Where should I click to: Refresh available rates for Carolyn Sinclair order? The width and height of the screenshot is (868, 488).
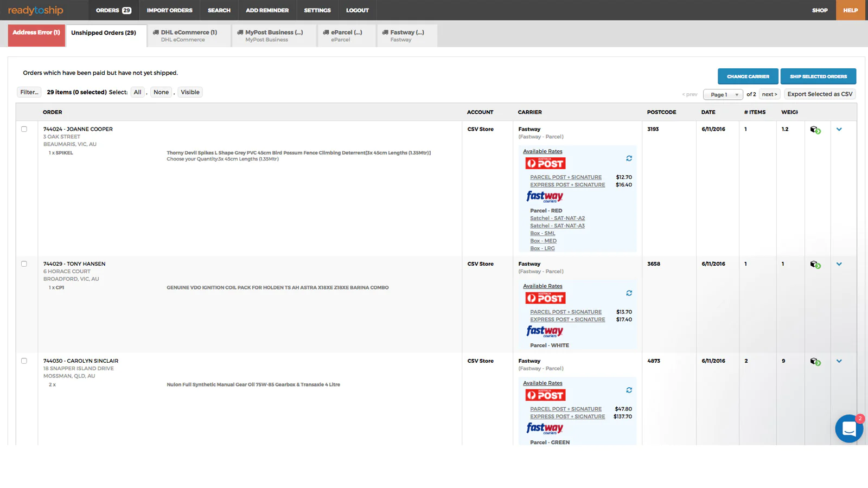629,390
